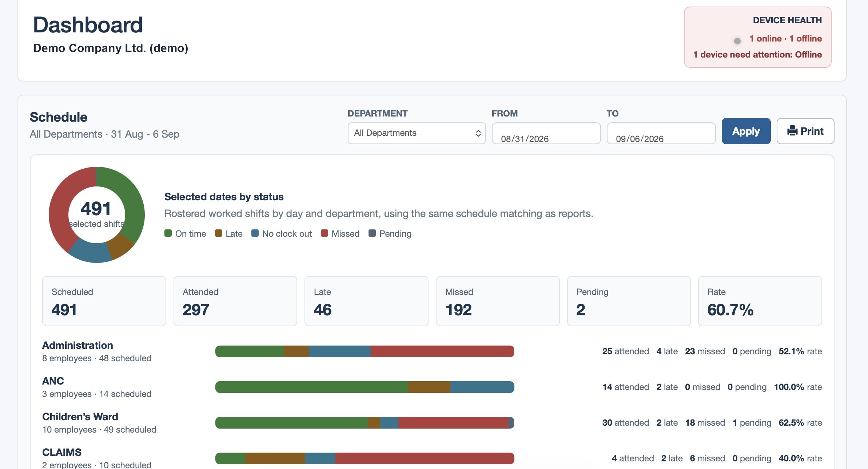The height and width of the screenshot is (469, 868).
Task: Select the Late 46 stat card
Action: click(366, 301)
